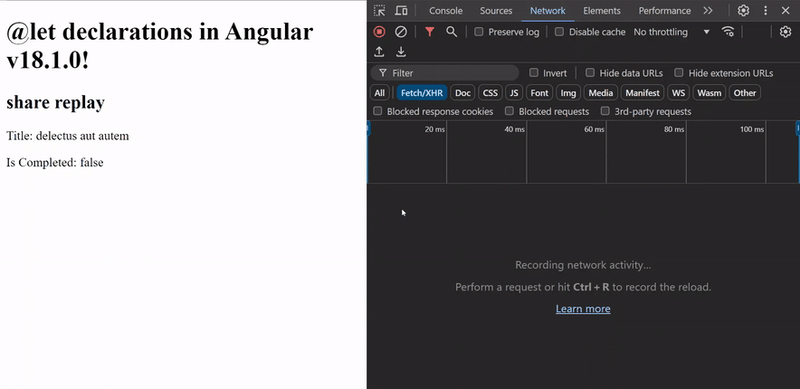Screen dimensions: 800x389
Task: Check Blocked requests
Action: 509,111
